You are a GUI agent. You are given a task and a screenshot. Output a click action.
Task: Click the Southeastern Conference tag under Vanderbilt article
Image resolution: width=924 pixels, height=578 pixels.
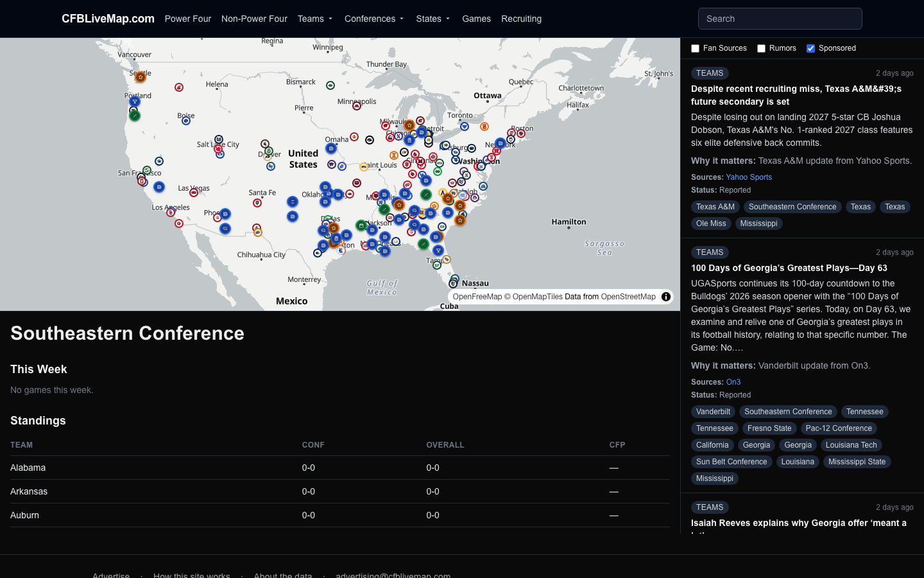tap(788, 412)
